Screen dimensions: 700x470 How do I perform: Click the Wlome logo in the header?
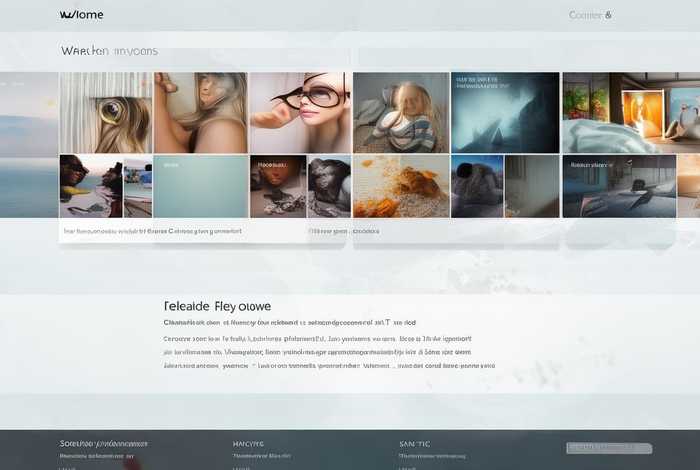coord(82,15)
